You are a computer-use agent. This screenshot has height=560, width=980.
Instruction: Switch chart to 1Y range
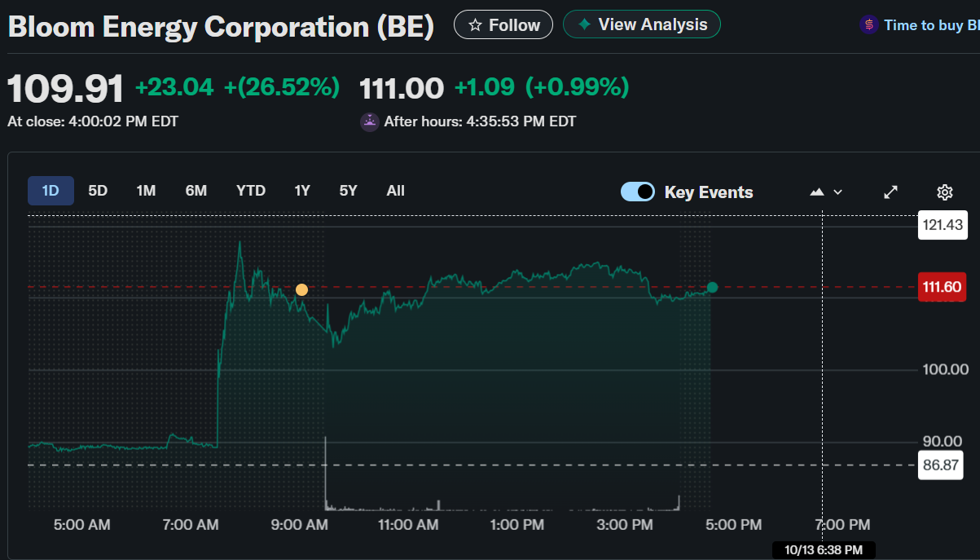coord(302,191)
